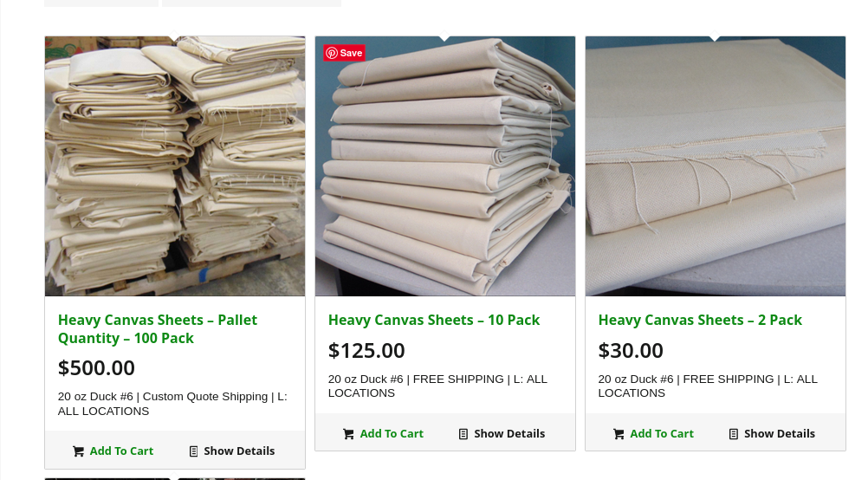Click cart icon for 100 Pack pallet
Viewport: 868px width, 480px height.
[x=79, y=451]
